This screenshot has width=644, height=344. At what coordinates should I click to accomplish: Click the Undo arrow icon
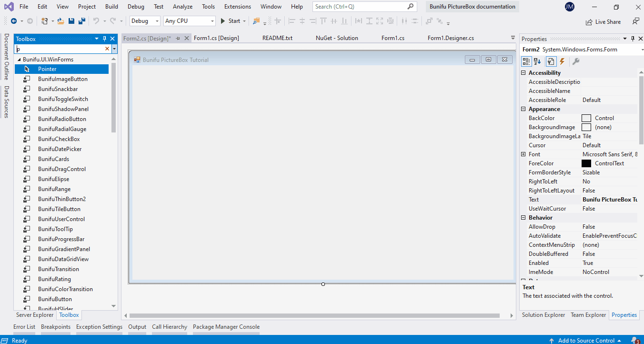(x=96, y=21)
